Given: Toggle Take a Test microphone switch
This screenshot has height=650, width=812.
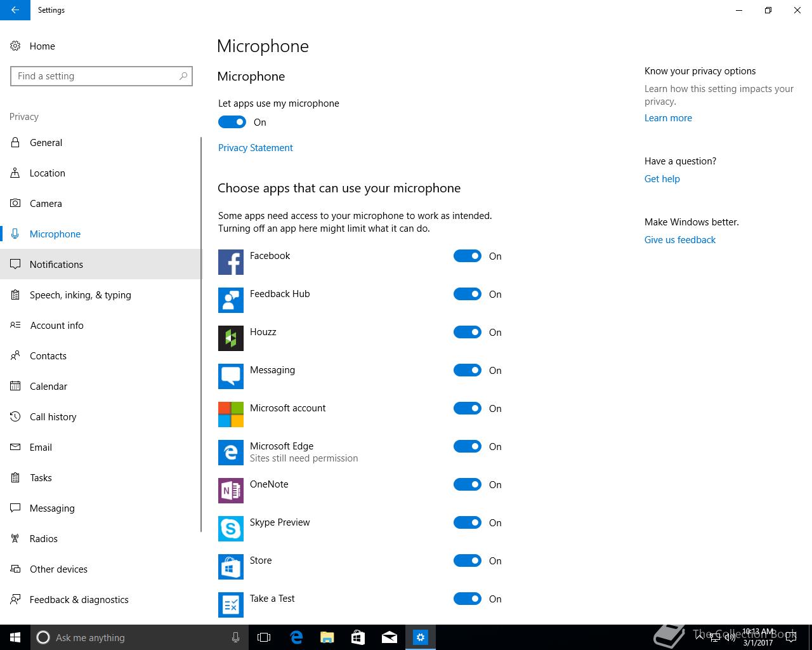Looking at the screenshot, I should (468, 599).
